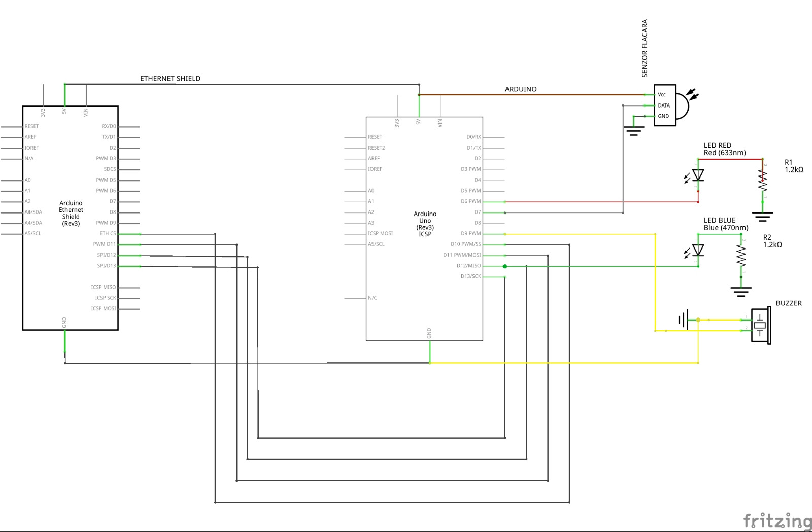Screen dimensions: 812x532
Task: Click the R2 label
Action: [x=767, y=237]
